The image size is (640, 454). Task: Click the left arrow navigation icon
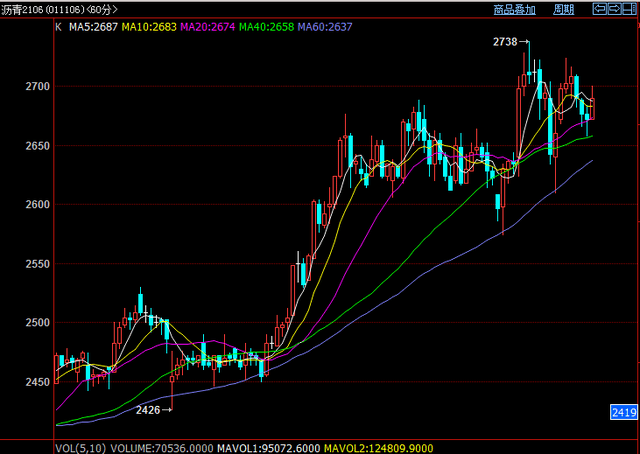pyautogui.click(x=600, y=9)
